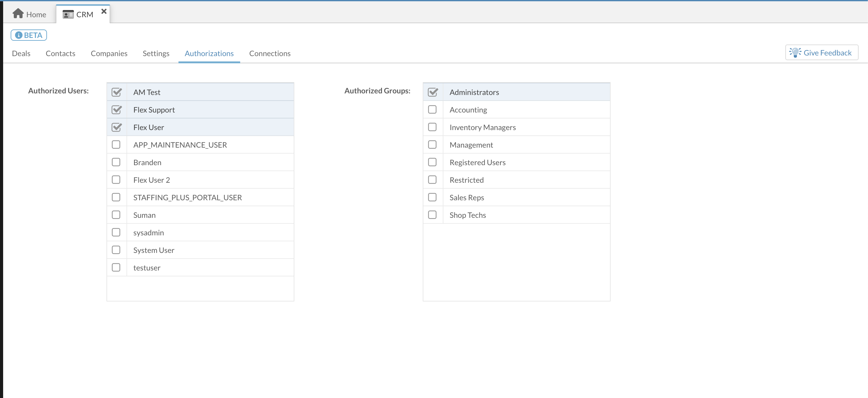Authorize the Sales Reps group

432,197
